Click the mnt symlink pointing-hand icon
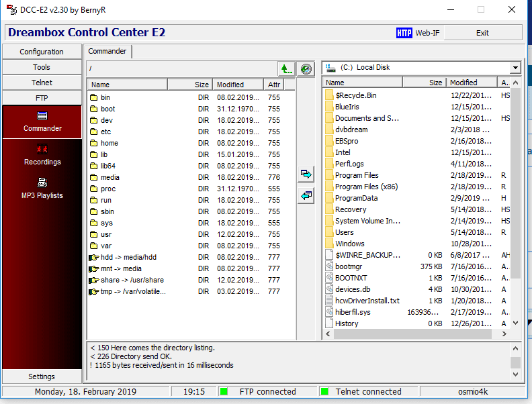The height and width of the screenshot is (404, 532). [93, 268]
